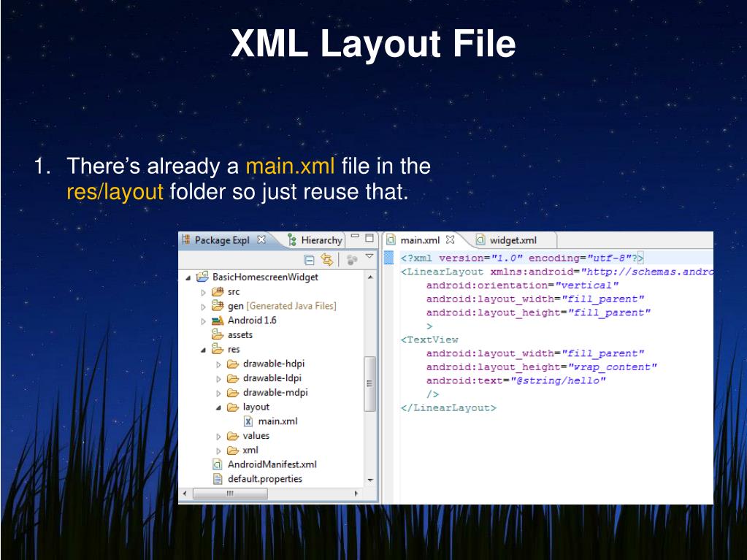Click the main.xml file icon in tree
The height and width of the screenshot is (560, 747).
click(x=248, y=421)
